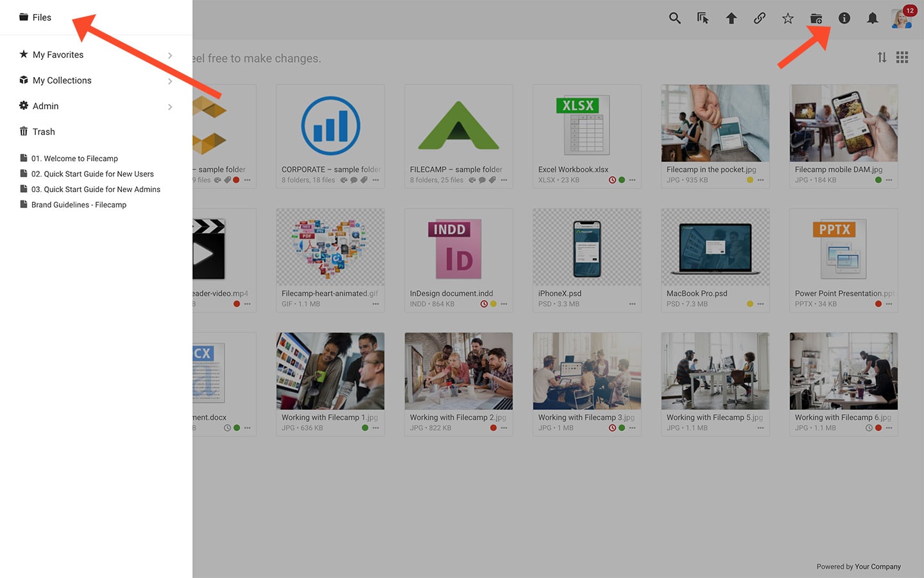Viewport: 924px width, 578px height.
Task: Toggle the sort order arrows
Action: (x=882, y=58)
